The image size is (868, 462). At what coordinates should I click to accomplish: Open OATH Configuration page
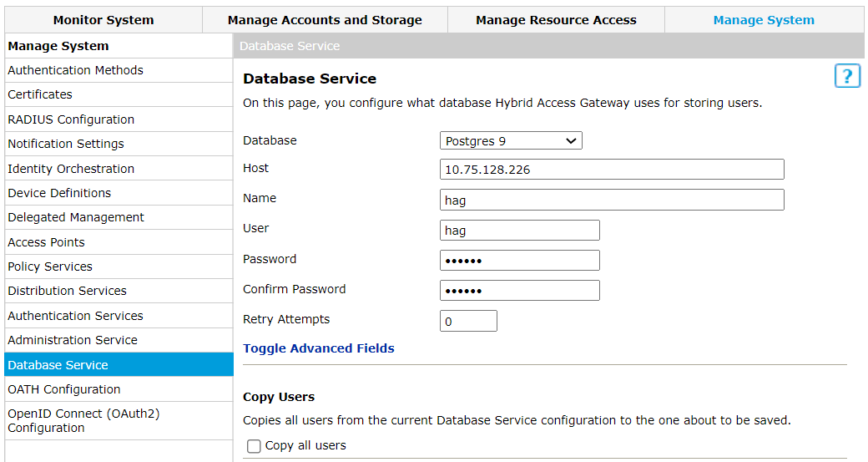[64, 389]
